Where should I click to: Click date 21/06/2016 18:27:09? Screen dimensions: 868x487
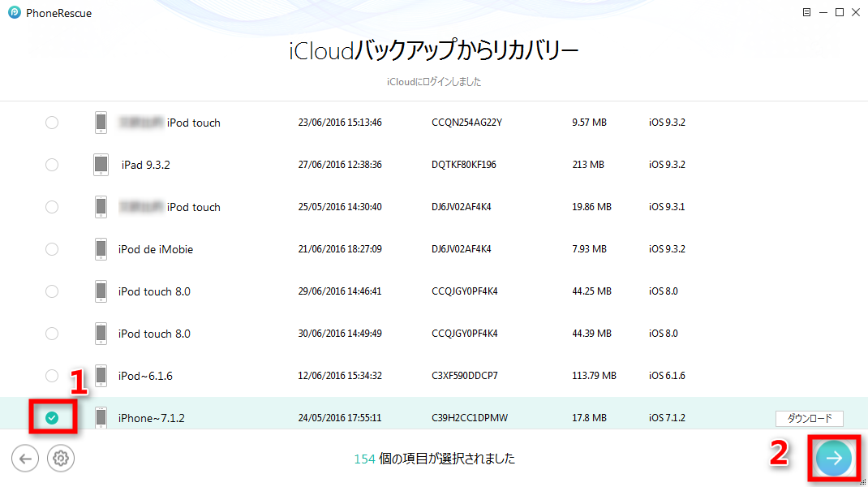click(x=340, y=248)
